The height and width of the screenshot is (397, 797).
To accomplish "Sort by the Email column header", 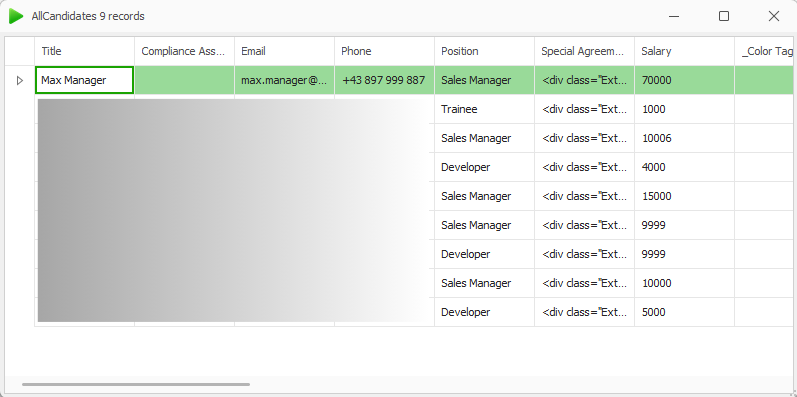I will click(x=285, y=51).
